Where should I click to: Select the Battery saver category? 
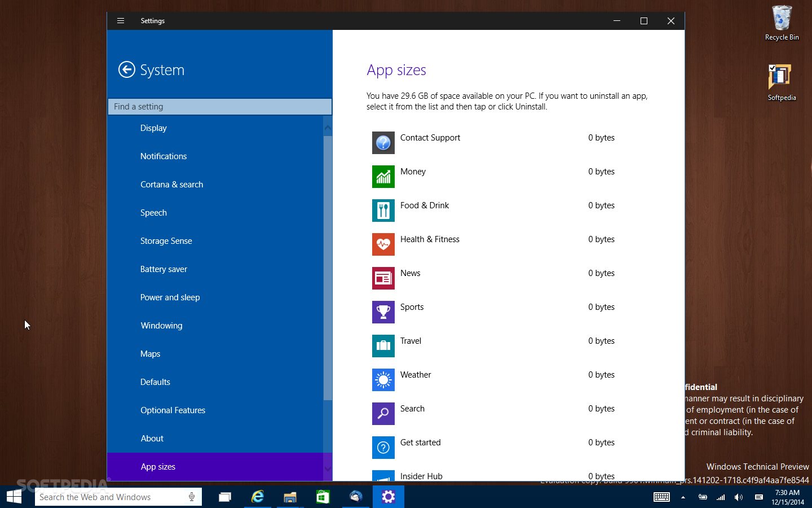(x=164, y=269)
